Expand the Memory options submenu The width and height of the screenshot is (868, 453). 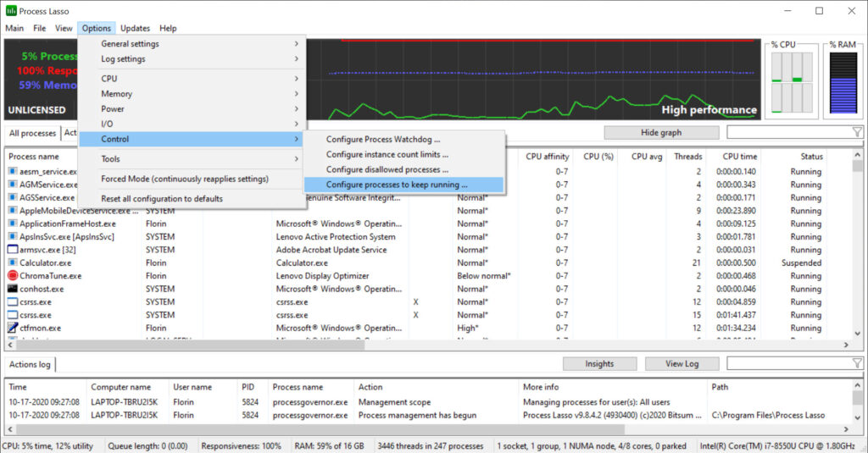pos(192,94)
